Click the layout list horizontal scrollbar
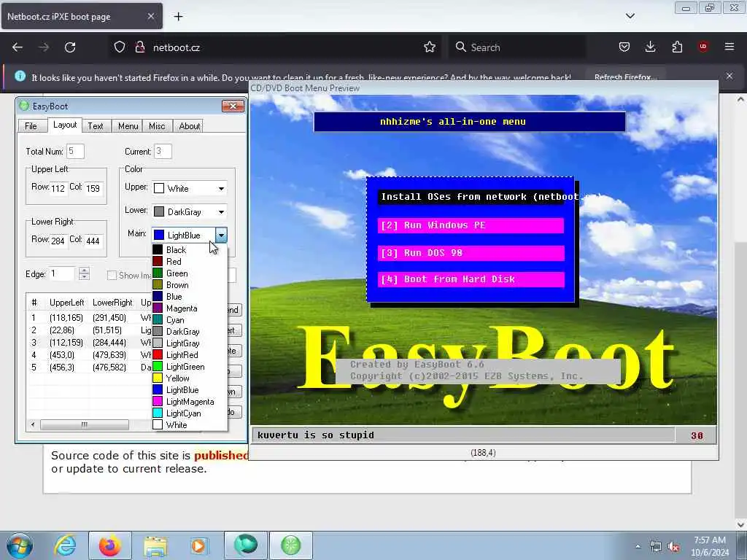The width and height of the screenshot is (747, 560). point(85,424)
